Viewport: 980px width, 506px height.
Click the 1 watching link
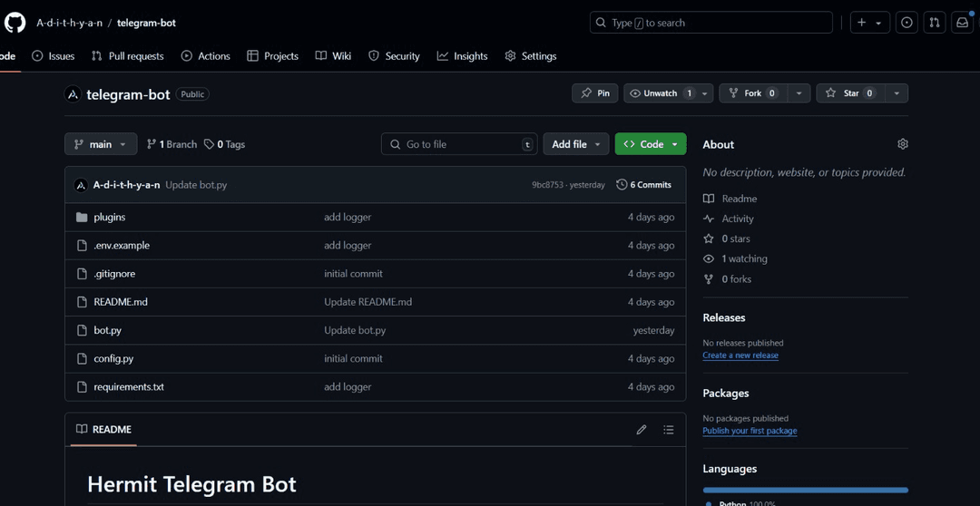click(735, 258)
